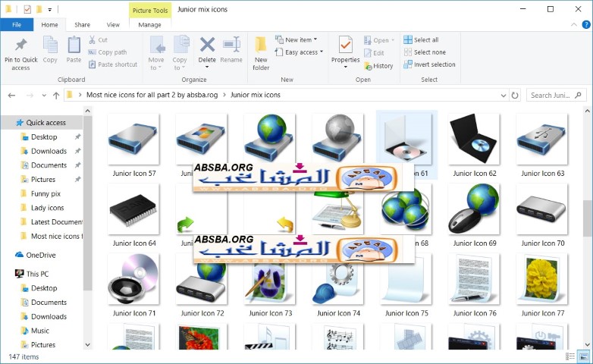This screenshot has width=593, height=364.
Task: Click the Paste clipboard icon
Action: coord(74,45)
